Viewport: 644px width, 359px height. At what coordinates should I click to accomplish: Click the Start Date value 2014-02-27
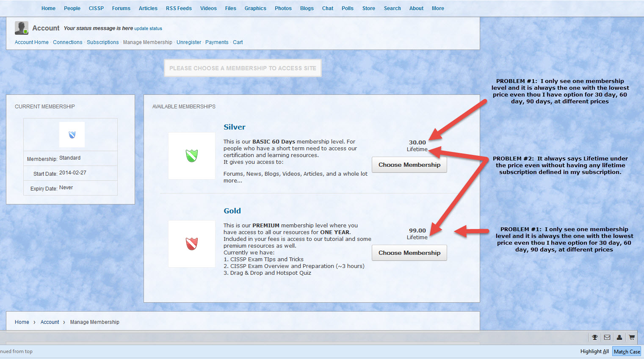73,173
